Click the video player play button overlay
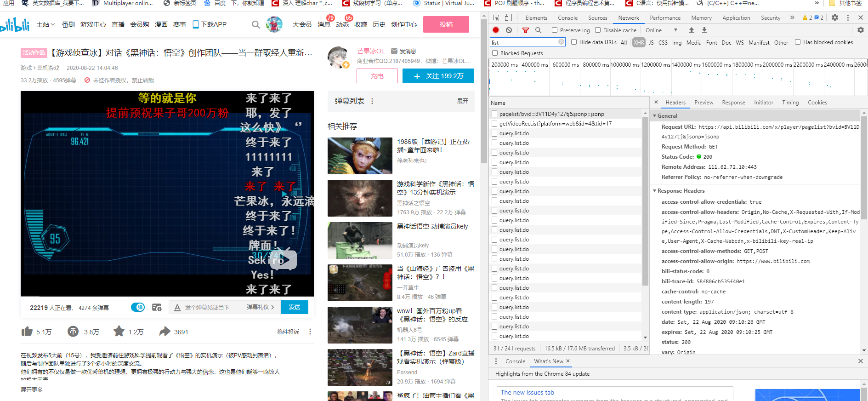 click(284, 260)
